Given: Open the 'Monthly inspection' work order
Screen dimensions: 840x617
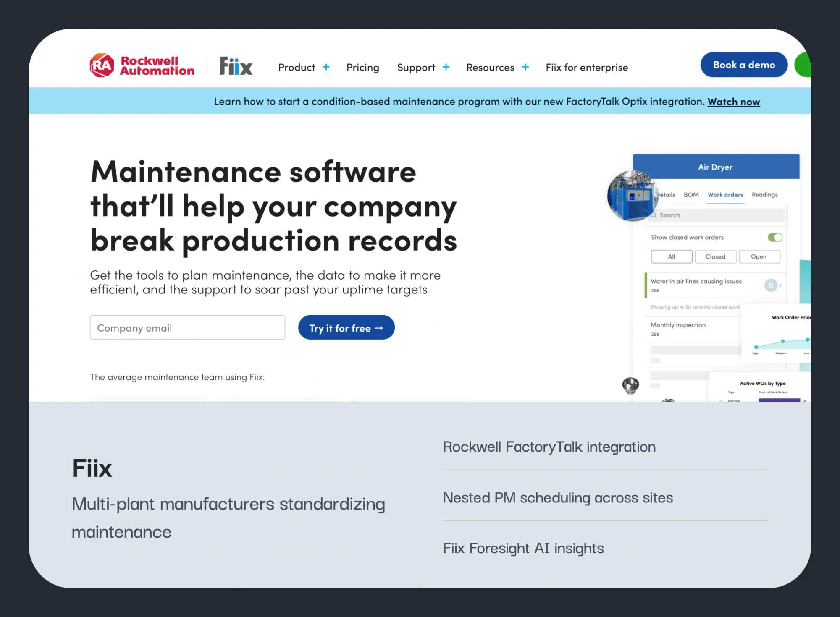Looking at the screenshot, I should pyautogui.click(x=678, y=325).
